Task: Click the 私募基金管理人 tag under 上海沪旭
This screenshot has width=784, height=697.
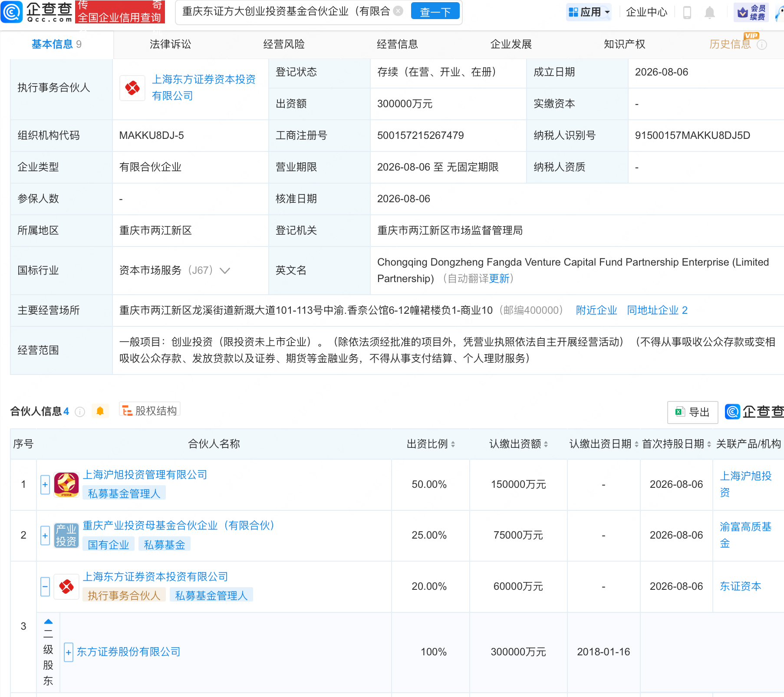Action: [x=124, y=493]
